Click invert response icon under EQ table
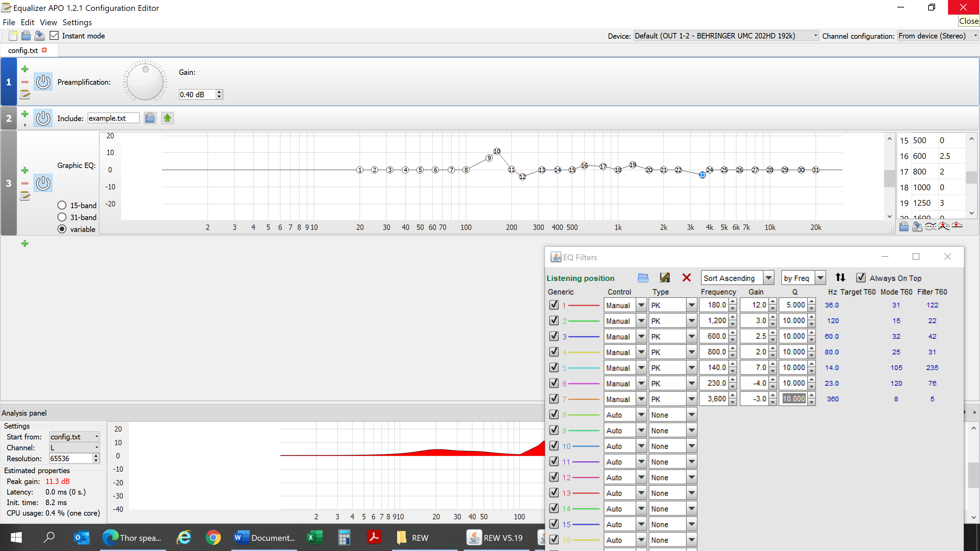Viewport: 980px width, 551px height. [931, 227]
